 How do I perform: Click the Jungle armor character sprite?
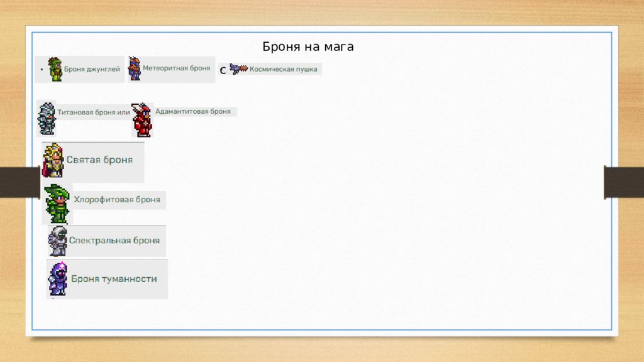(x=55, y=69)
